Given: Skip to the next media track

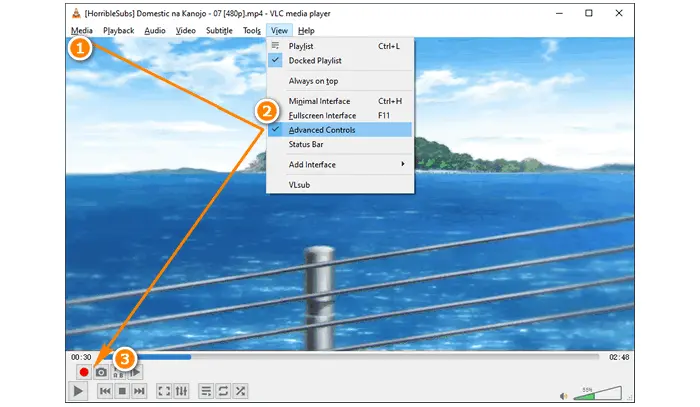Looking at the screenshot, I should tap(139, 391).
